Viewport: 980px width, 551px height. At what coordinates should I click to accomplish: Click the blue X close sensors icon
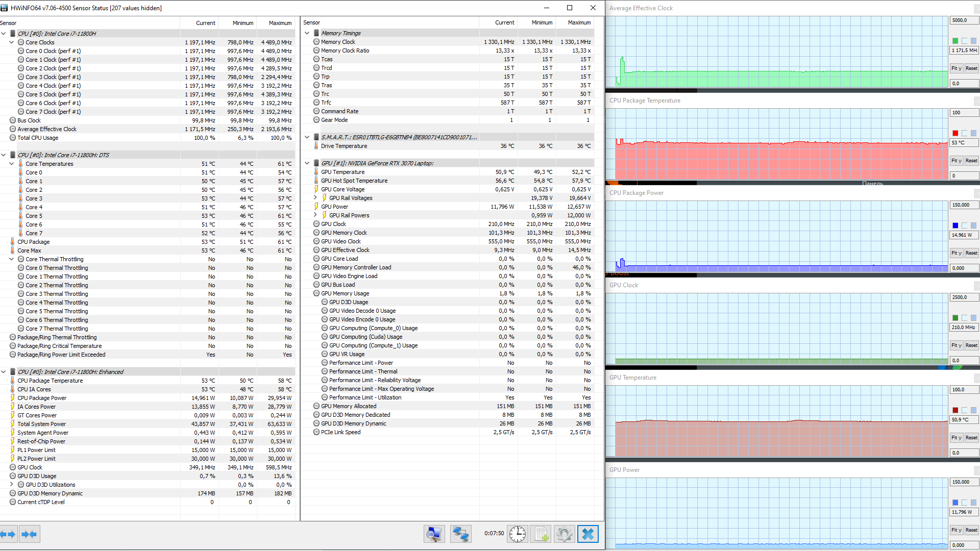[x=587, y=534]
